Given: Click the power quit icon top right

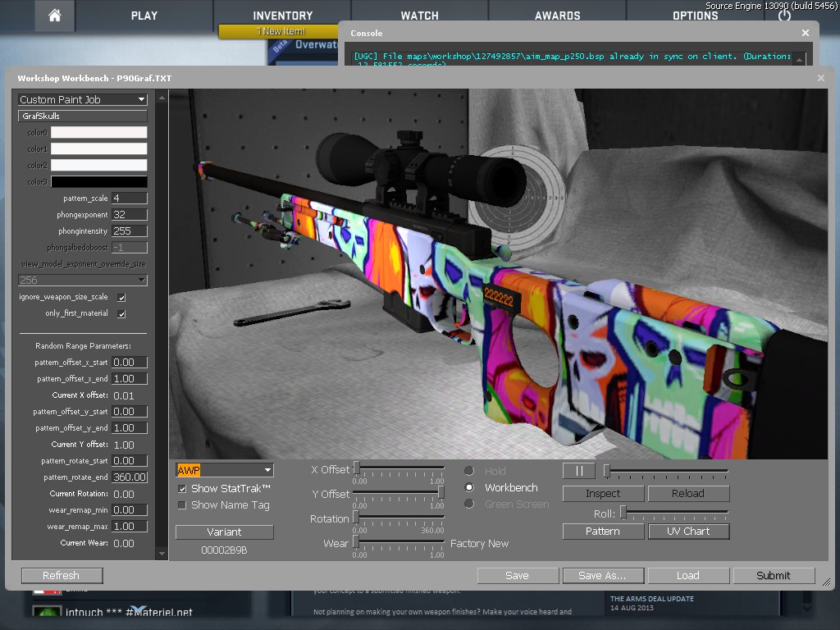Looking at the screenshot, I should [784, 16].
